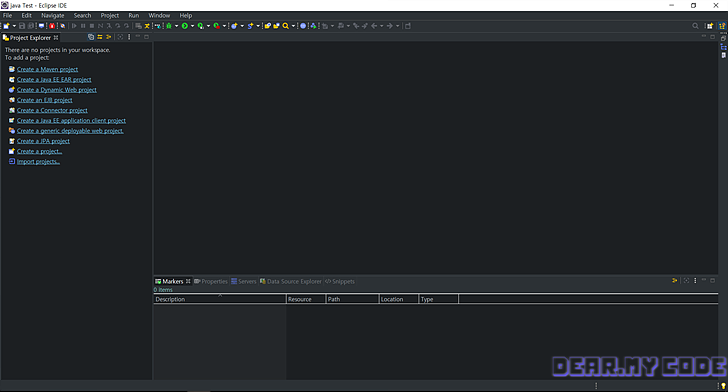Click Project Explorer filter icon
The height and width of the screenshot is (392, 728).
click(x=108, y=37)
